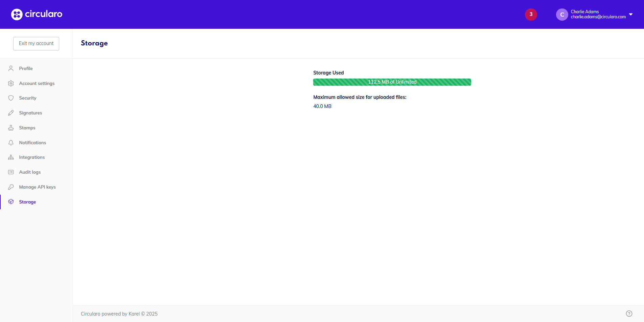Click the Circularo logo icon

(17, 14)
